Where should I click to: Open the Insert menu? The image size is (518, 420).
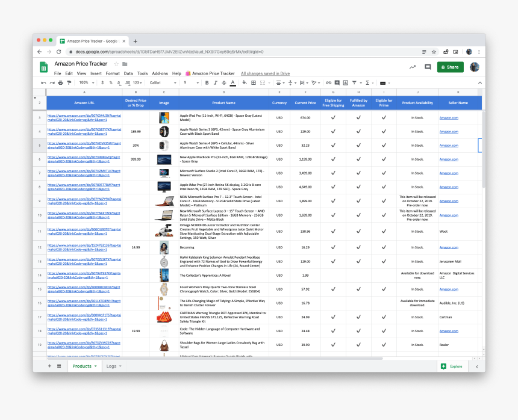[x=96, y=73]
